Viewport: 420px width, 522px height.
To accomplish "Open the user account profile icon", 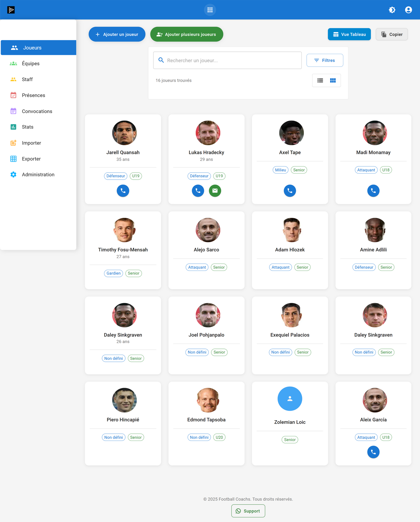I will (408, 10).
